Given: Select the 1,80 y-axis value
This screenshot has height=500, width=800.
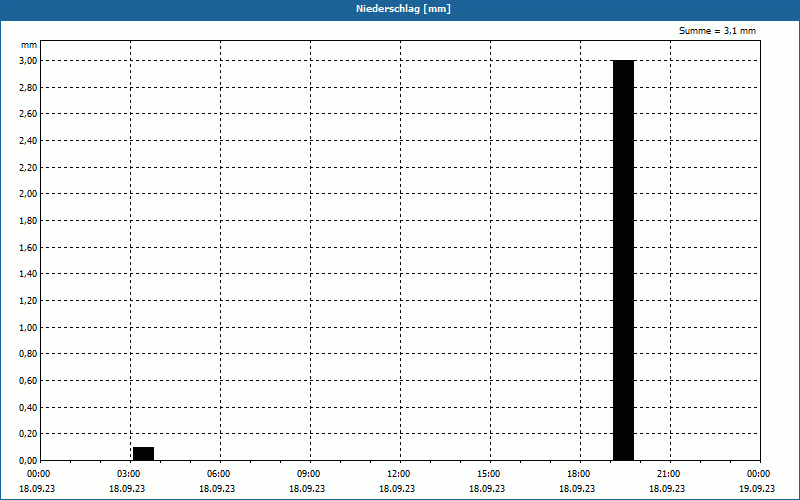Looking at the screenshot, I should click(x=28, y=220).
